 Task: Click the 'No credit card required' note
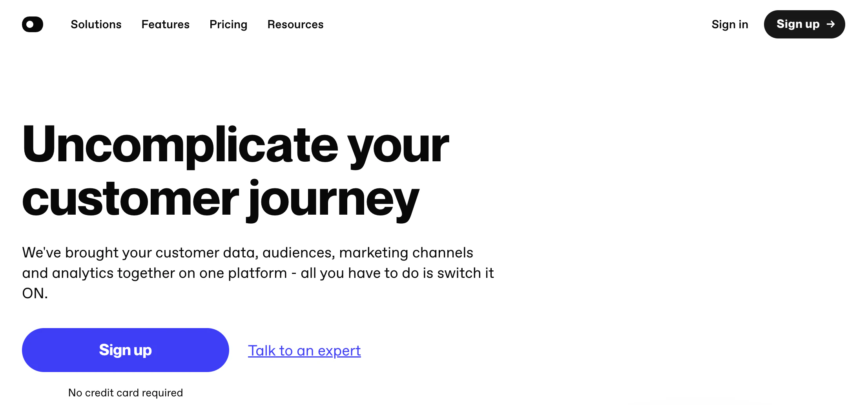pos(126,393)
